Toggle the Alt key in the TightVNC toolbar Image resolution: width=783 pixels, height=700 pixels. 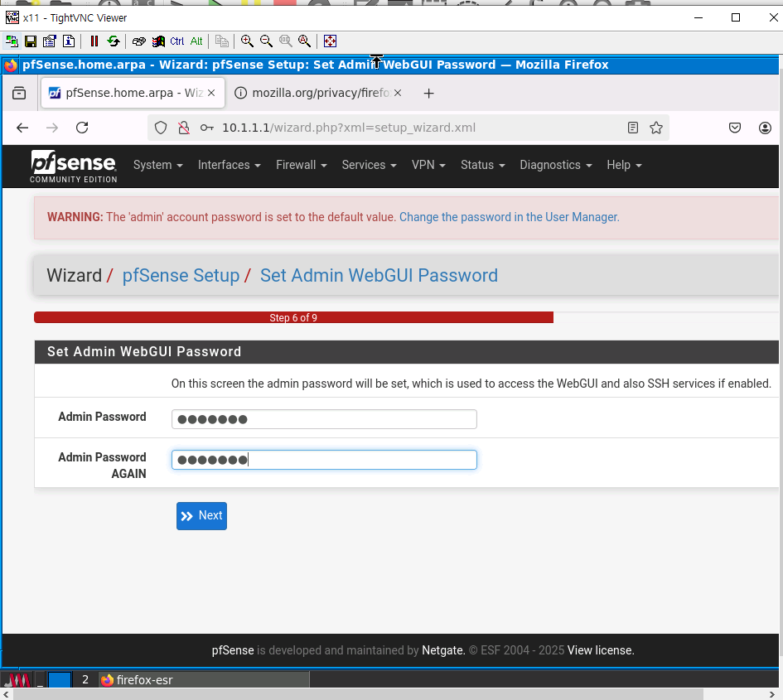pyautogui.click(x=196, y=41)
